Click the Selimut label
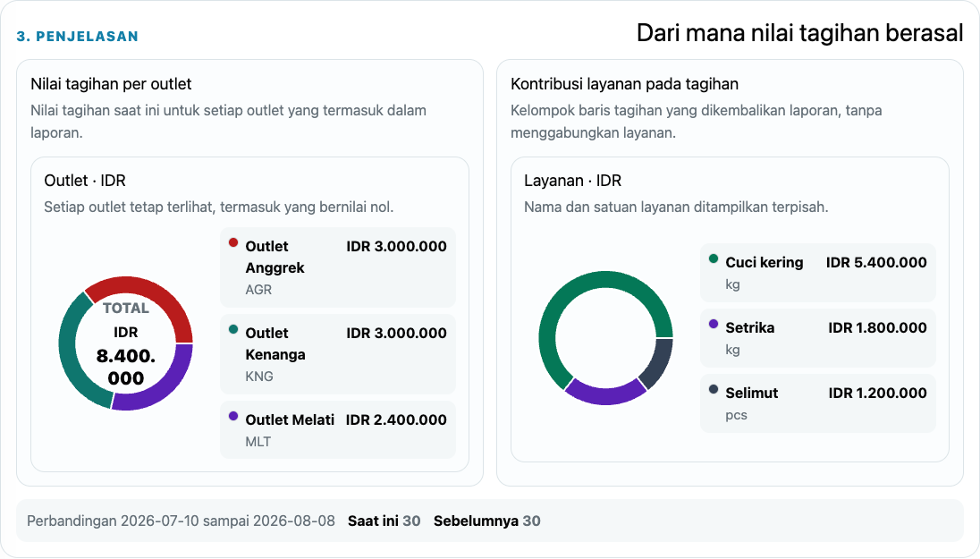 (x=751, y=394)
